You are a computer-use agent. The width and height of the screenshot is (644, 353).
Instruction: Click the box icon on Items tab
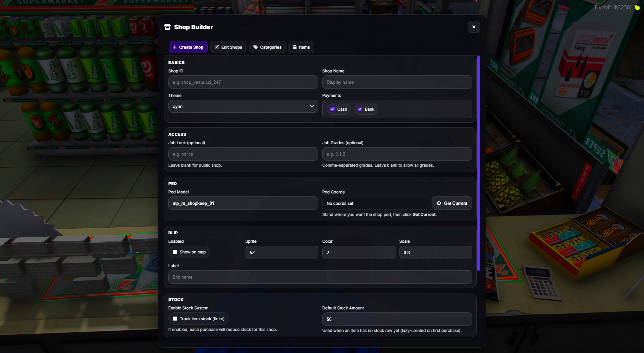[x=294, y=47]
